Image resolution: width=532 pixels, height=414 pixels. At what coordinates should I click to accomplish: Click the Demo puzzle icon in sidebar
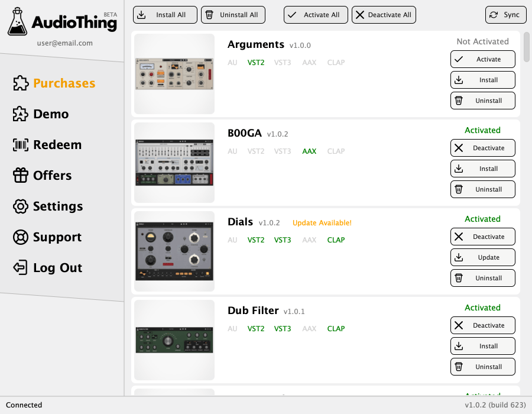coord(21,114)
